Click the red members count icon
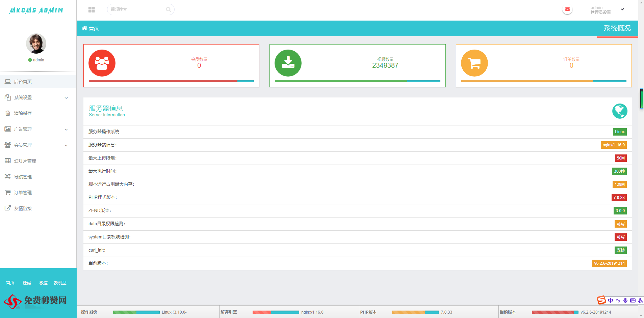The height and width of the screenshot is (318, 644). [x=102, y=63]
